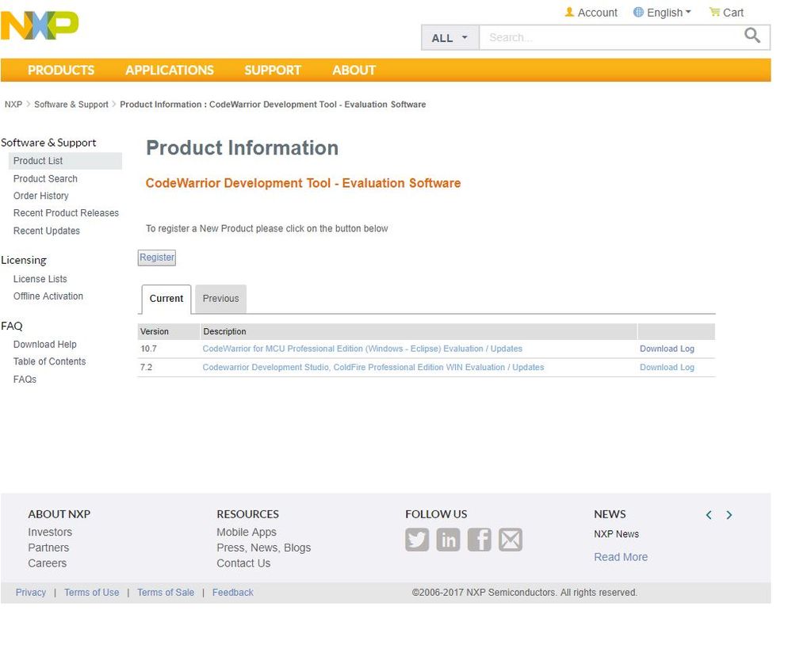Open Download Log for version 7.2

click(667, 368)
